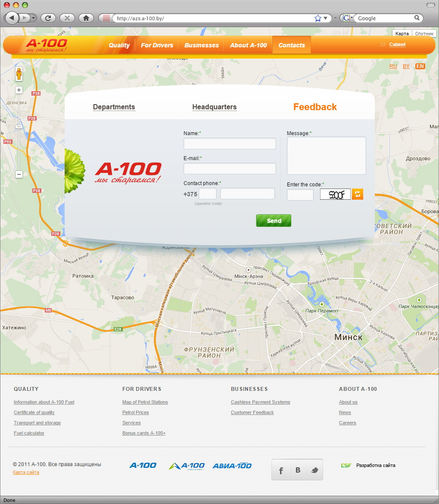Click the blue A-100 footer logo
439x504 pixels.
[143, 465]
